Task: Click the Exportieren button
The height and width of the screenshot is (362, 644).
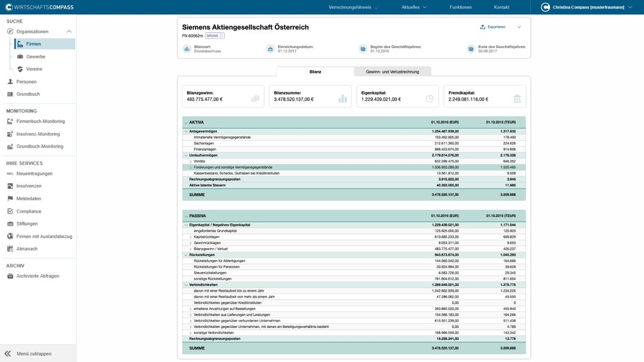Action: (x=493, y=27)
